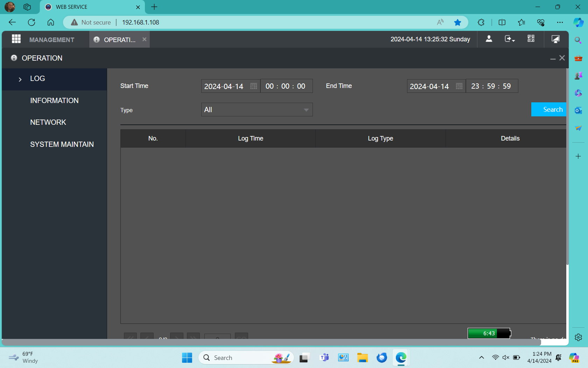Open the taskbar clock showing 1:24 PM
This screenshot has width=588, height=368.
(x=539, y=357)
